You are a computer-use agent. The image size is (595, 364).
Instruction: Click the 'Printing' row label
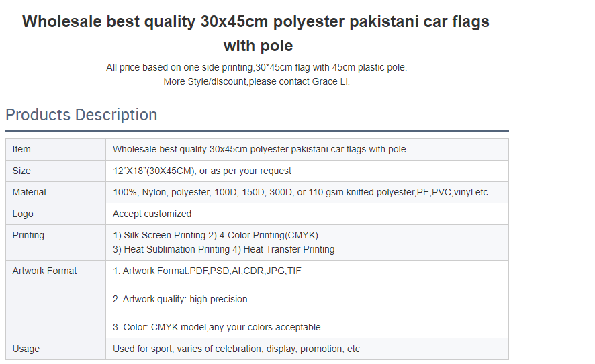28,235
